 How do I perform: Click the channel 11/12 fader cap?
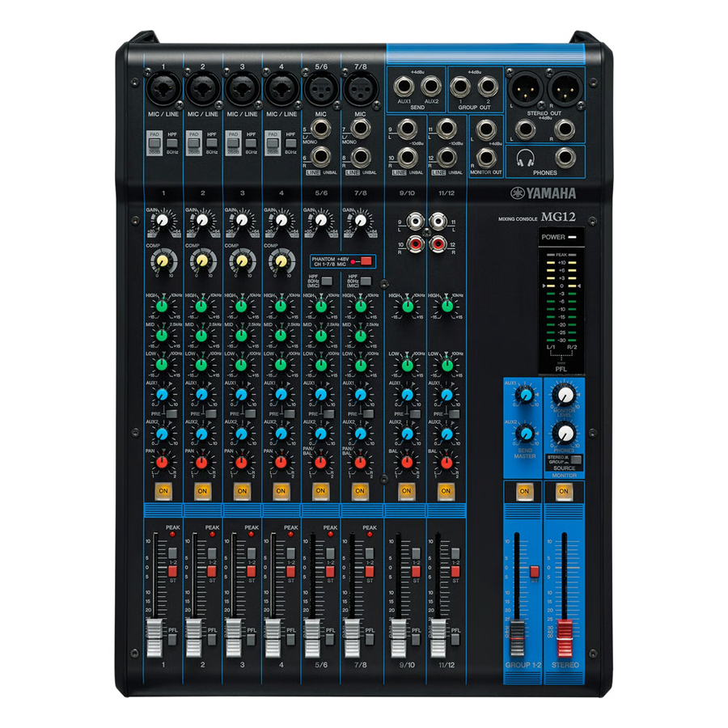pos(438,637)
